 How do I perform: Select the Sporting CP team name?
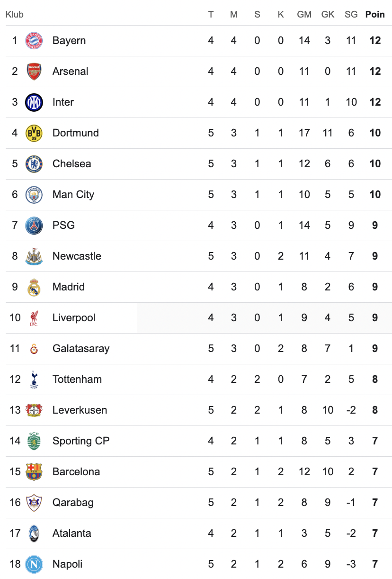pos(81,441)
